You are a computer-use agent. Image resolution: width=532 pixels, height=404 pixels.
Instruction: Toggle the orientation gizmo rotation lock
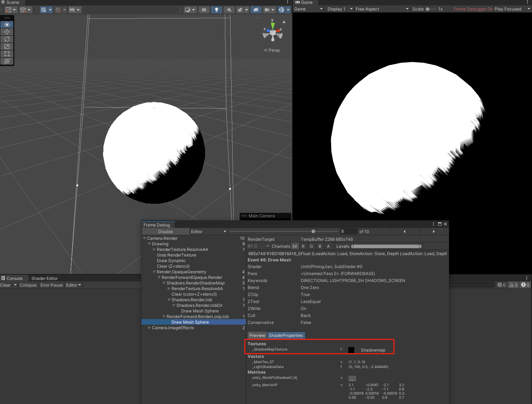click(x=284, y=22)
